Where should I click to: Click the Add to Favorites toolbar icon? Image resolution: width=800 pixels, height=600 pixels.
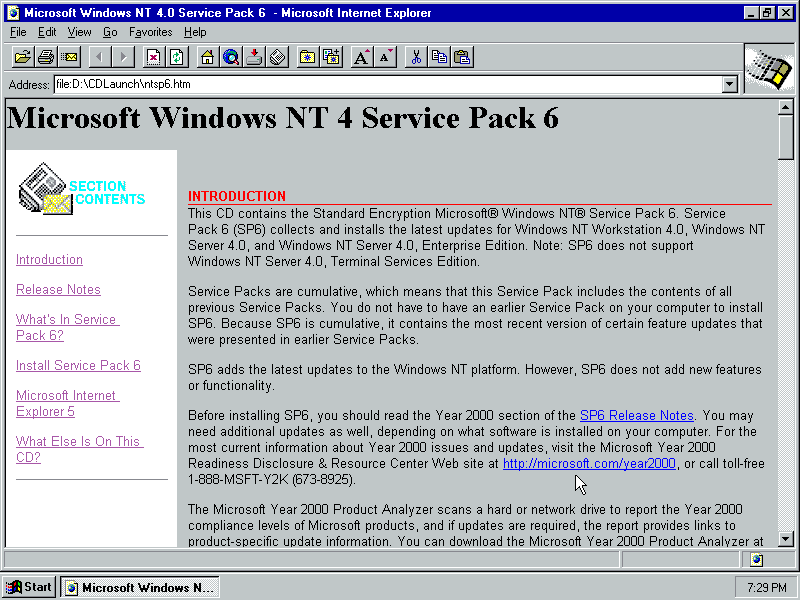coord(331,57)
